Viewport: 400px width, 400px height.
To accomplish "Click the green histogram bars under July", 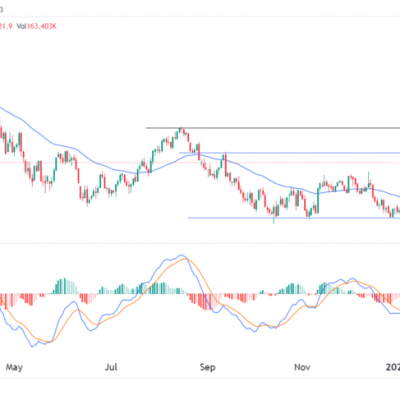I will (121, 289).
